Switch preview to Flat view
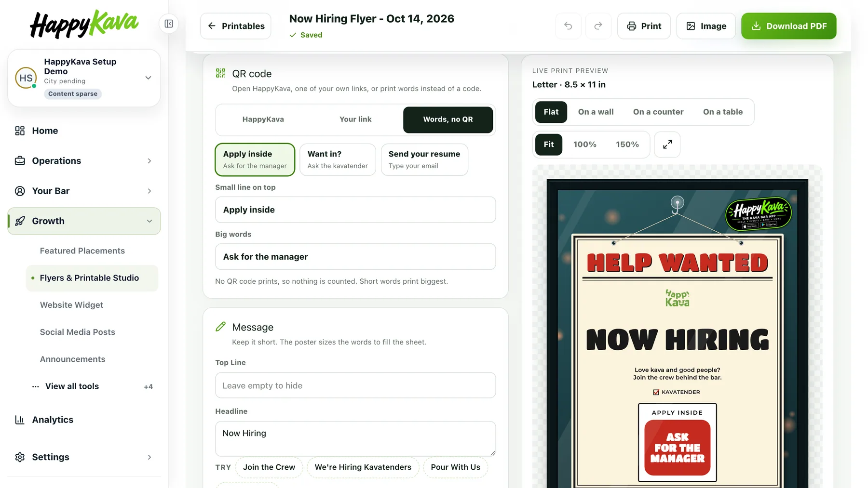This screenshot has height=488, width=868. (551, 112)
